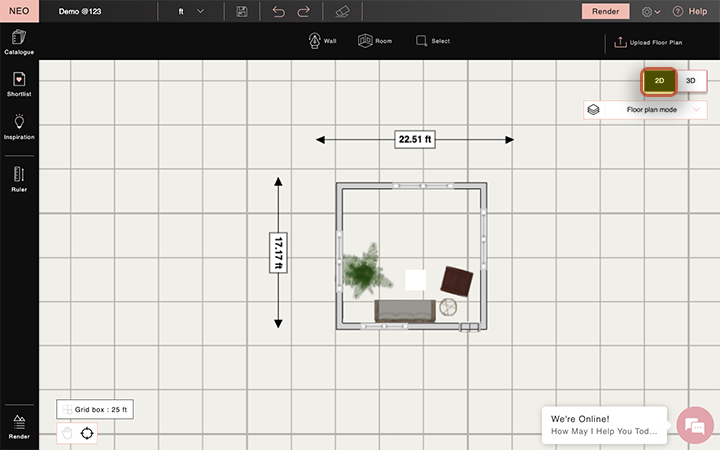Open the Render option in the sidebar
The height and width of the screenshot is (450, 720).
(19, 427)
